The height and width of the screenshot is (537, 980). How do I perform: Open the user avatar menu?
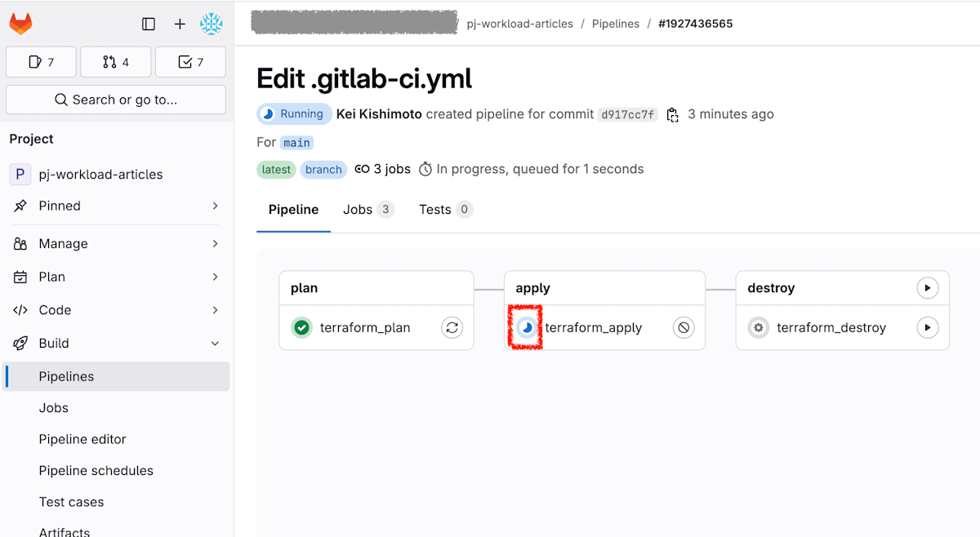pyautogui.click(x=212, y=24)
